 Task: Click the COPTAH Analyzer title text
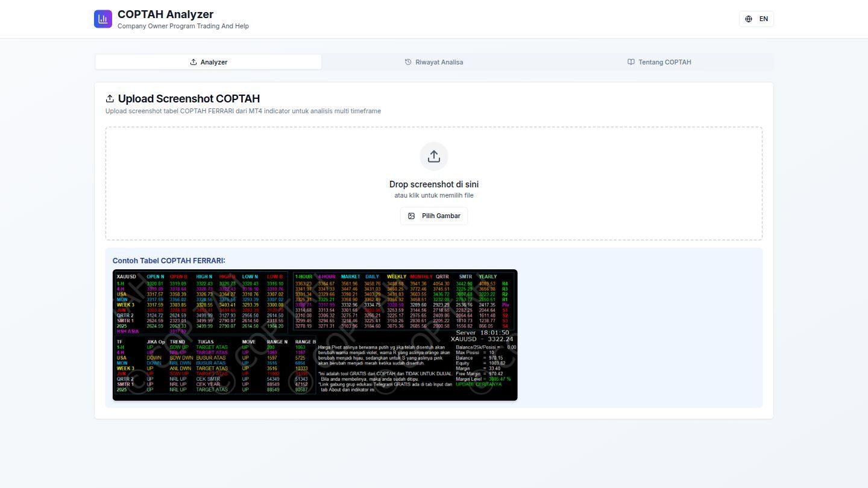(165, 14)
